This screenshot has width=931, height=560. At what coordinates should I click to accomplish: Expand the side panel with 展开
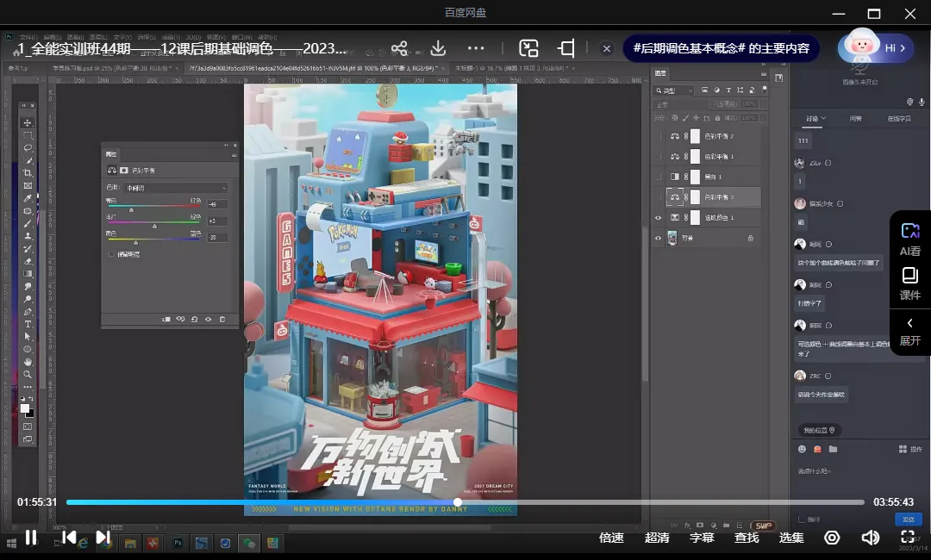[910, 331]
